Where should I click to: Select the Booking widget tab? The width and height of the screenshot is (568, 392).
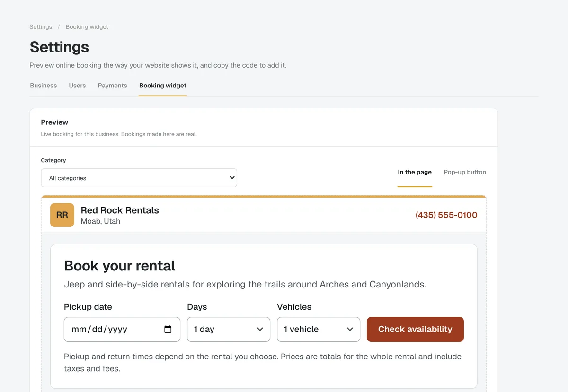pos(163,86)
